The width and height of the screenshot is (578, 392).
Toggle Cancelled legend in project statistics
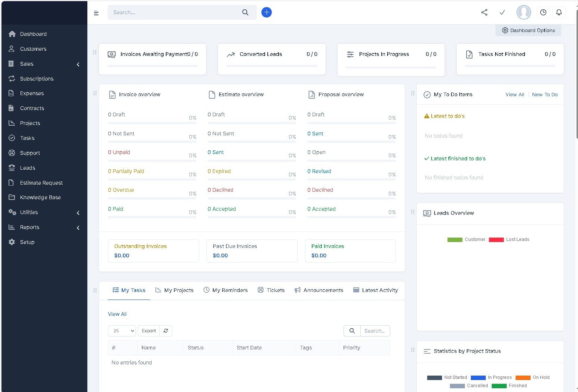(469, 386)
